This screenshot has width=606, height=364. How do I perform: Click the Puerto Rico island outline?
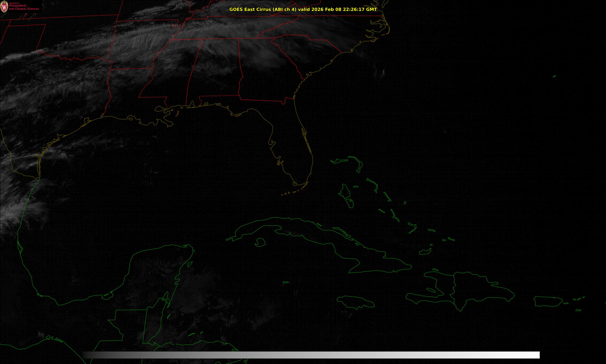pos(548,301)
